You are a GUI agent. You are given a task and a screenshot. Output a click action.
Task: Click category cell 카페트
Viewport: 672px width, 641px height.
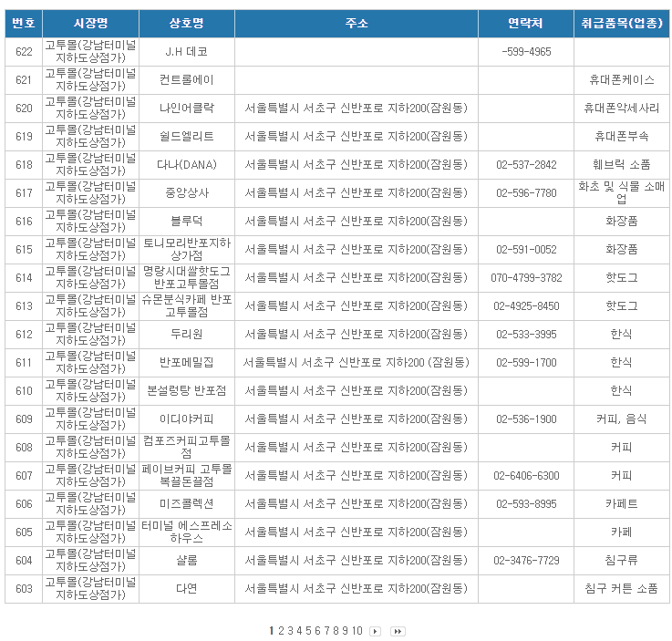tap(622, 504)
